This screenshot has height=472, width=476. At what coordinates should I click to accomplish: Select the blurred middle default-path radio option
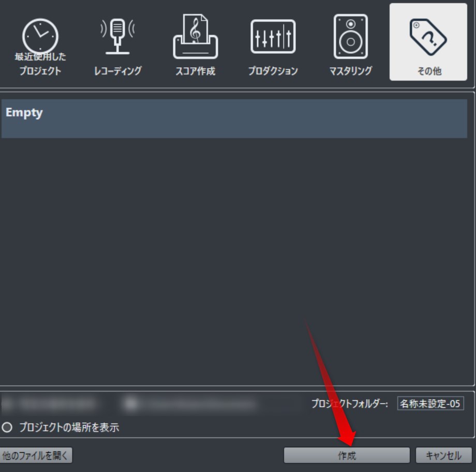(131, 404)
